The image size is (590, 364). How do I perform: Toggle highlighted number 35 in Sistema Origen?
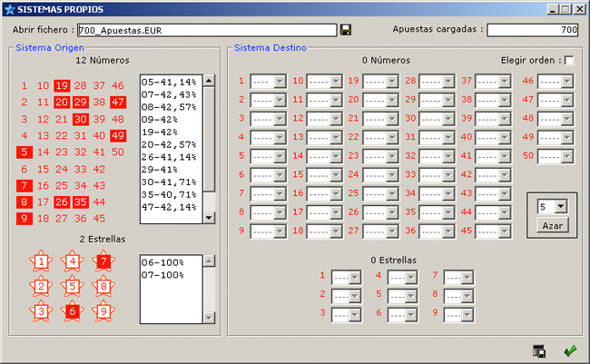[81, 202]
